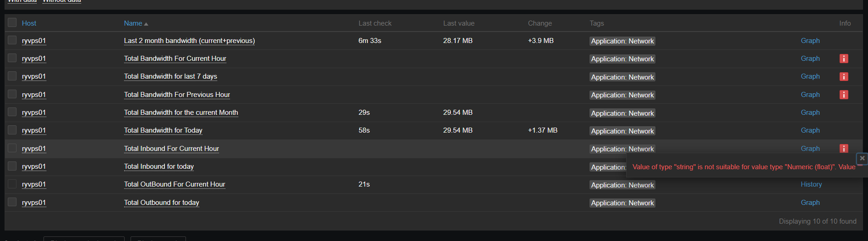Click the Total Inbound for today item name
This screenshot has width=868, height=241.
click(x=159, y=166)
